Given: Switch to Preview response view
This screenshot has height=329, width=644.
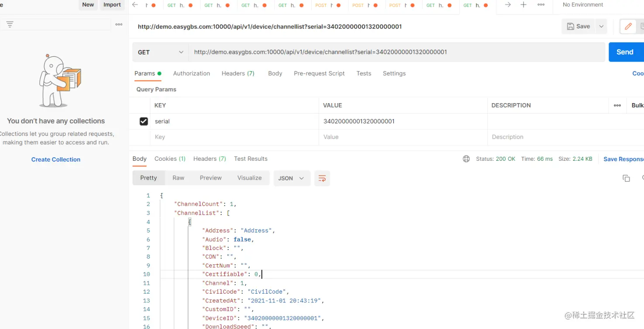Looking at the screenshot, I should (x=211, y=178).
